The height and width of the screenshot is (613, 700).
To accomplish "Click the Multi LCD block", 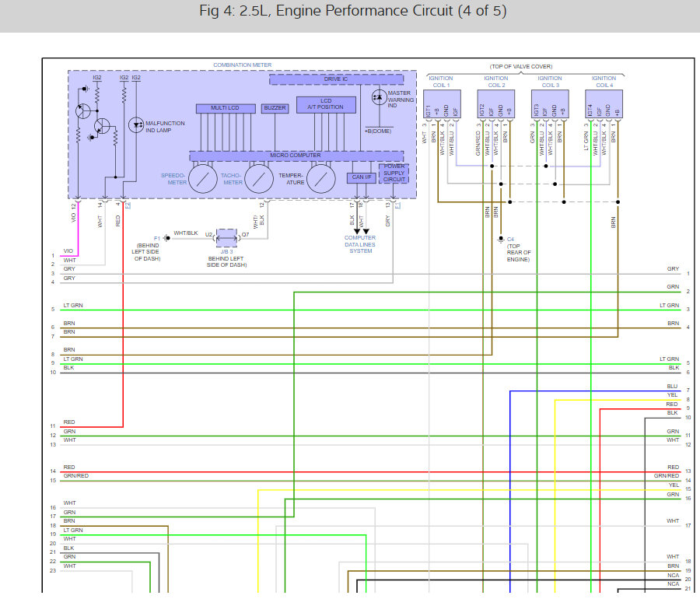I will (226, 108).
